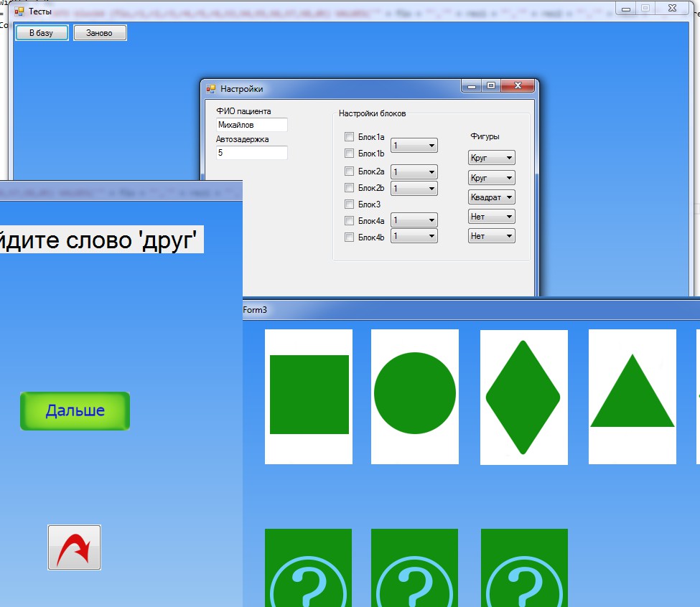
Task: Close the Настройки window
Action: [518, 85]
